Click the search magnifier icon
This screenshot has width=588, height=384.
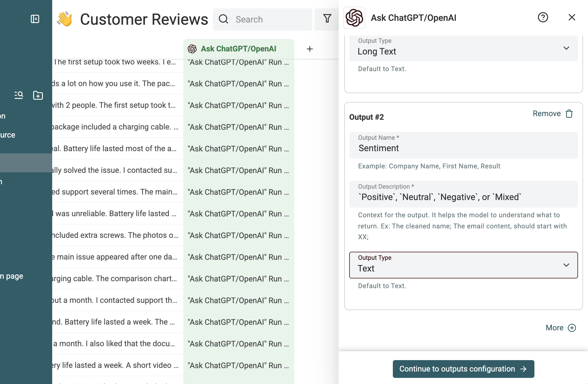pyautogui.click(x=223, y=19)
